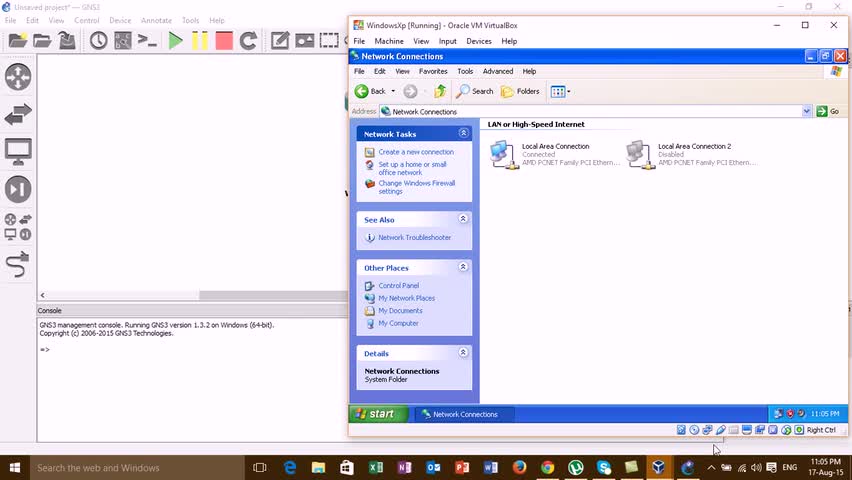
Task: Collapse the Other Places panel
Action: pyautogui.click(x=463, y=267)
